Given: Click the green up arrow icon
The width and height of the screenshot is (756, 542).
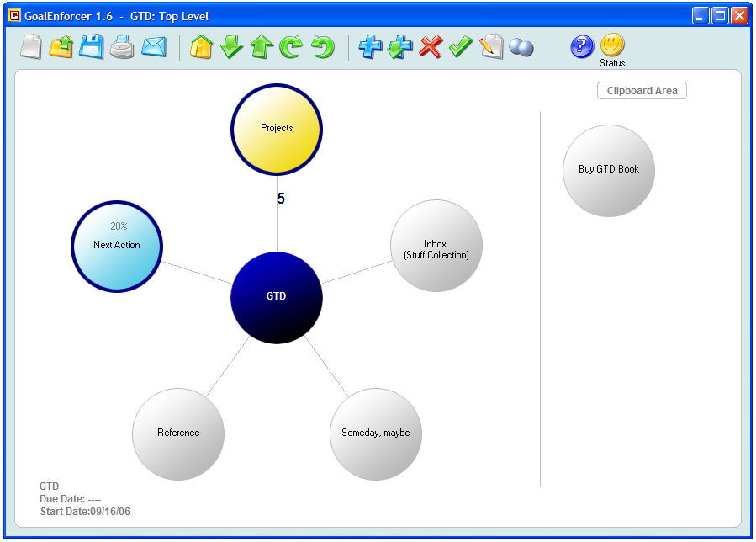Looking at the screenshot, I should (x=262, y=47).
